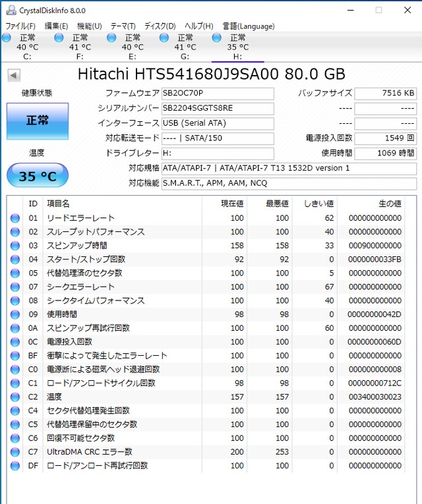Click the CrystalDiskInfo app icon in title bar
Image resolution: width=422 pixels, height=504 pixels.
click(11, 11)
